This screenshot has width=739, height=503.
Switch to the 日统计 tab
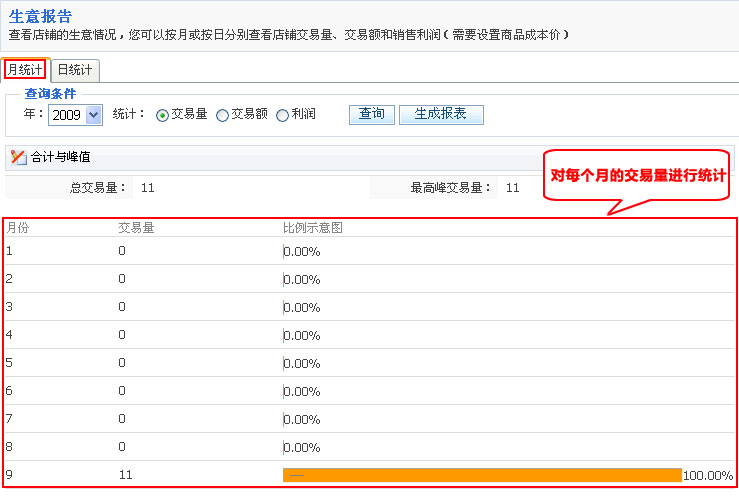point(75,70)
